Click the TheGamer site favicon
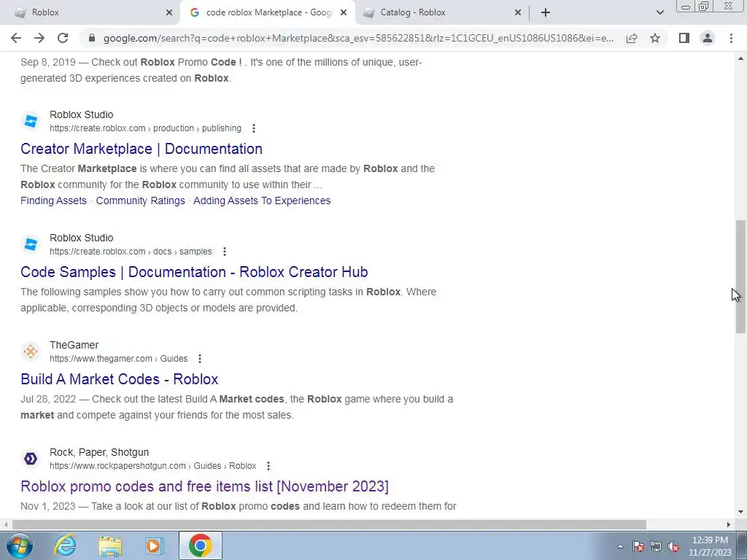Screen dimensions: 747x560 31,351
